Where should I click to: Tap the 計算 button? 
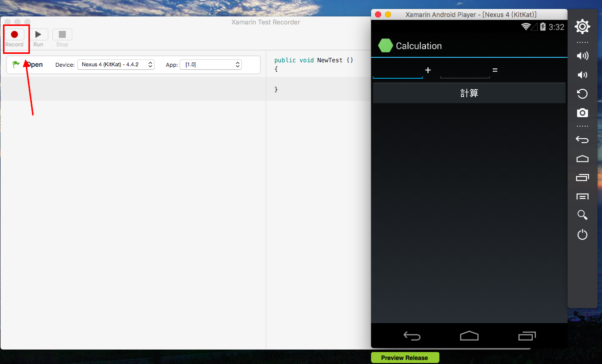point(469,93)
